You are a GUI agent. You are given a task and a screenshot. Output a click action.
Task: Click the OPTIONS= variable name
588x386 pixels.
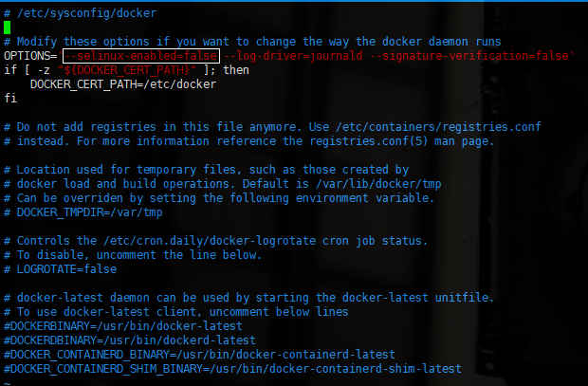[30, 56]
